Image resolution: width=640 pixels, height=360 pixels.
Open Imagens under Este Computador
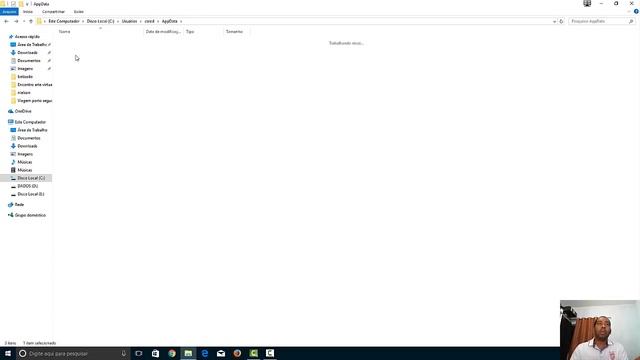coord(25,154)
